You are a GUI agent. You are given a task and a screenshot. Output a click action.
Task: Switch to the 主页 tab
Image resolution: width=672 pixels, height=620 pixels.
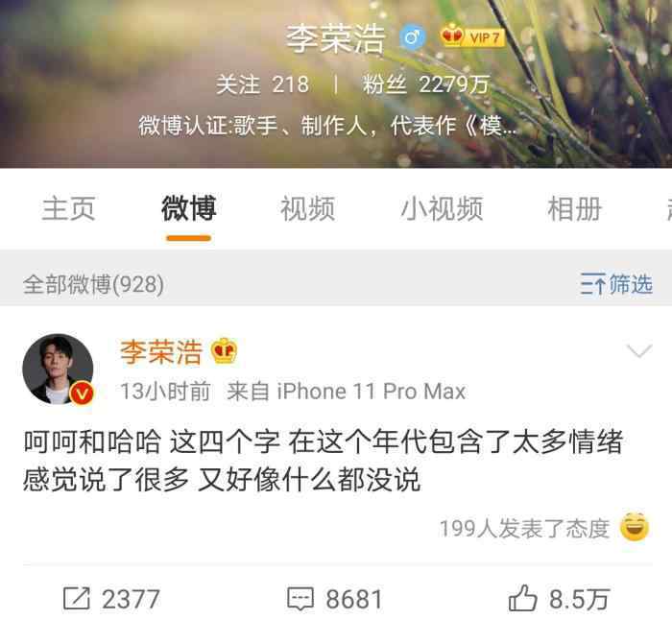[68, 208]
